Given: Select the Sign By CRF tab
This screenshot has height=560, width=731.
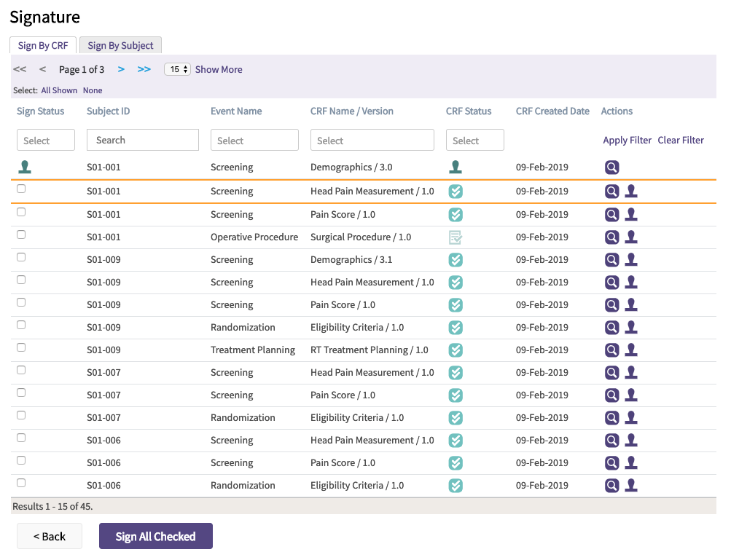Looking at the screenshot, I should [x=43, y=45].
